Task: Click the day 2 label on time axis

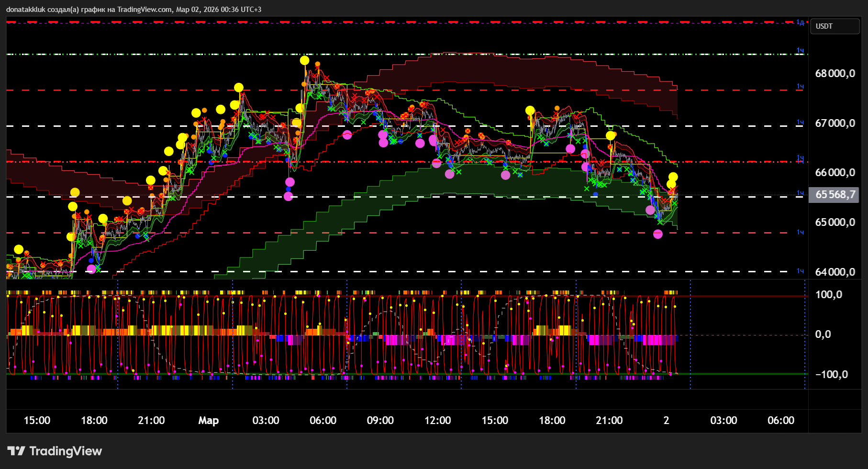Action: point(666,421)
